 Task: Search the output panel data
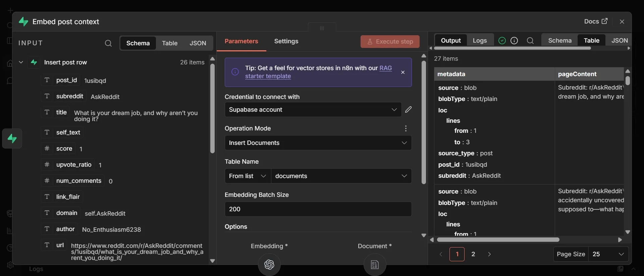(x=530, y=41)
